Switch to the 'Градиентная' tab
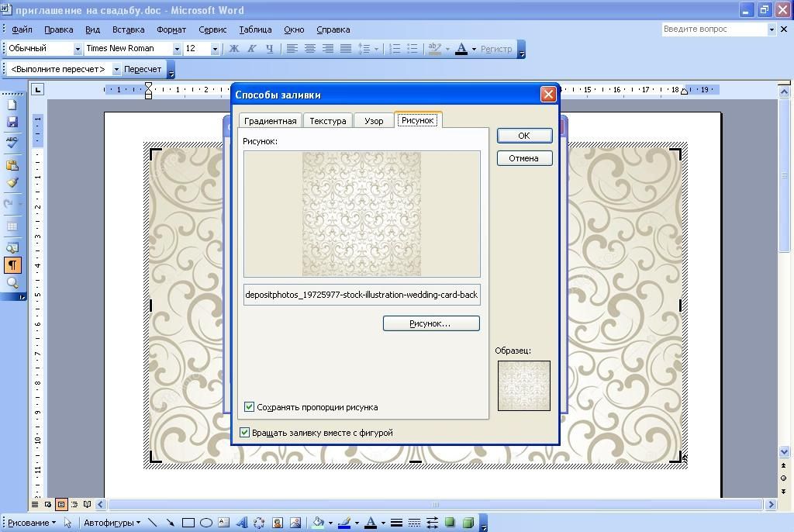Viewport: 794px width, 532px height. click(x=270, y=121)
